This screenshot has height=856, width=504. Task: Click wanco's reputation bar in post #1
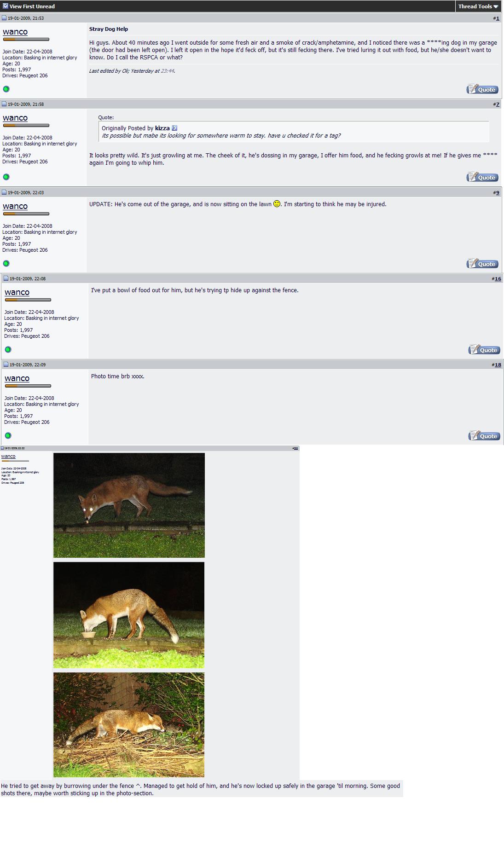click(x=26, y=40)
